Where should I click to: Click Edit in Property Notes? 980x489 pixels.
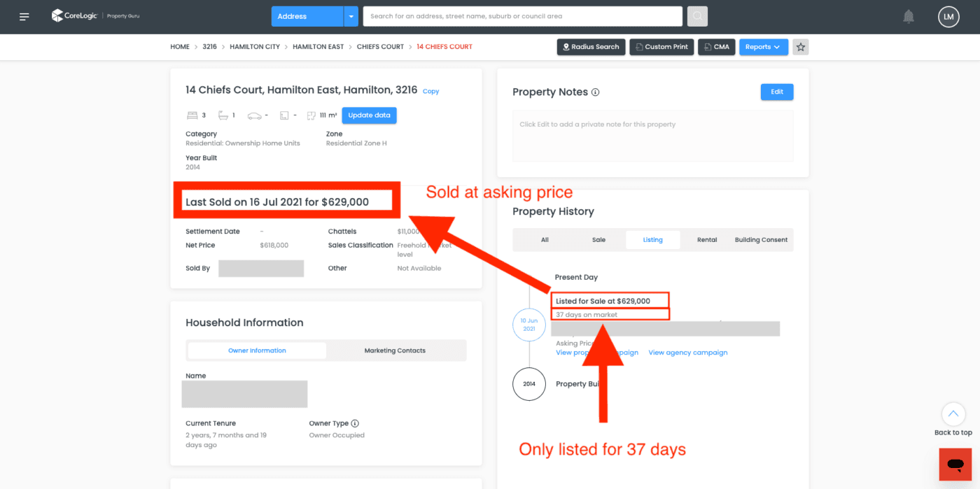coord(777,92)
